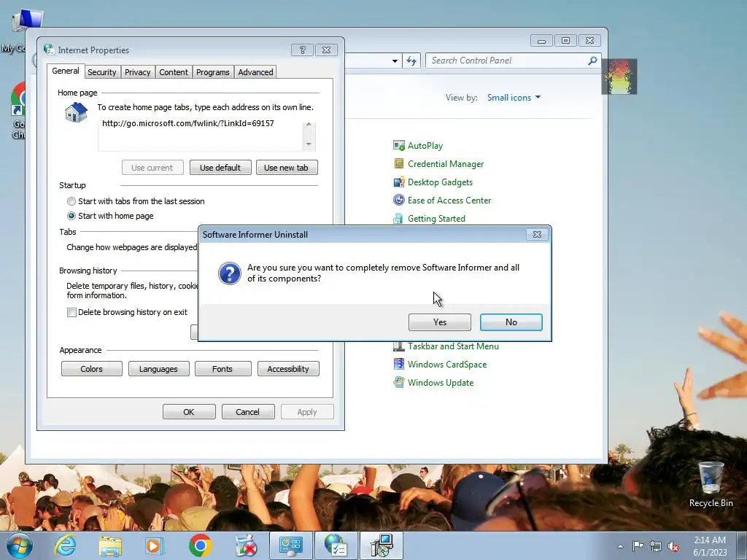Image resolution: width=747 pixels, height=560 pixels.
Task: Open Taskbar and Start Menu settings
Action: coord(453,346)
